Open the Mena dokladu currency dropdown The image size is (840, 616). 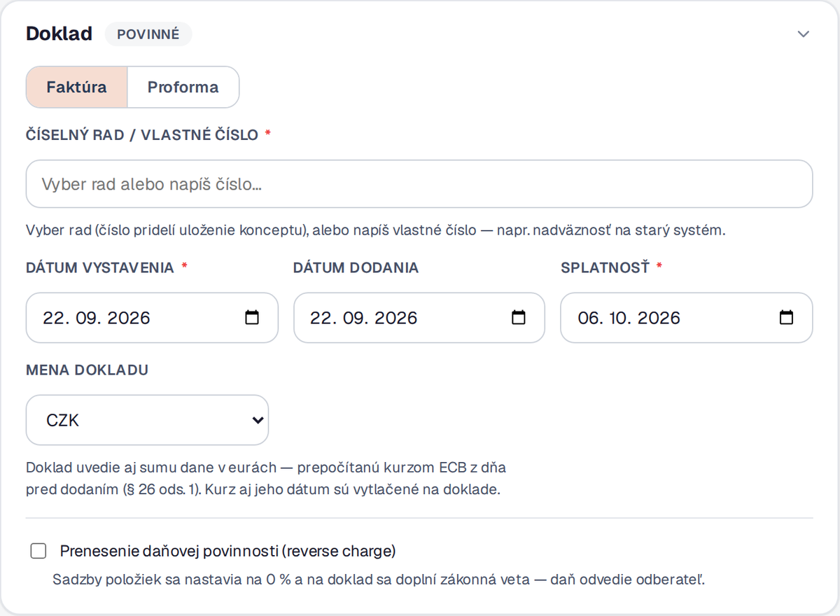click(x=147, y=420)
